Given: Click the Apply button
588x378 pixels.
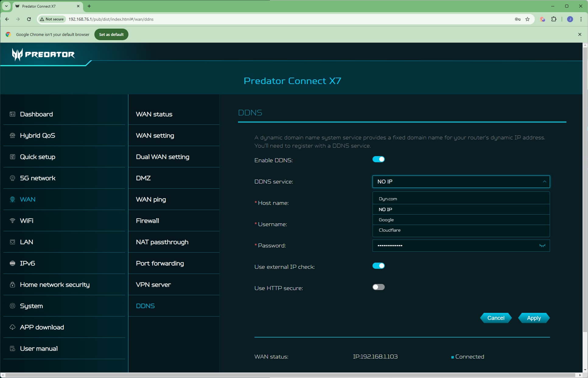Looking at the screenshot, I should coord(534,318).
